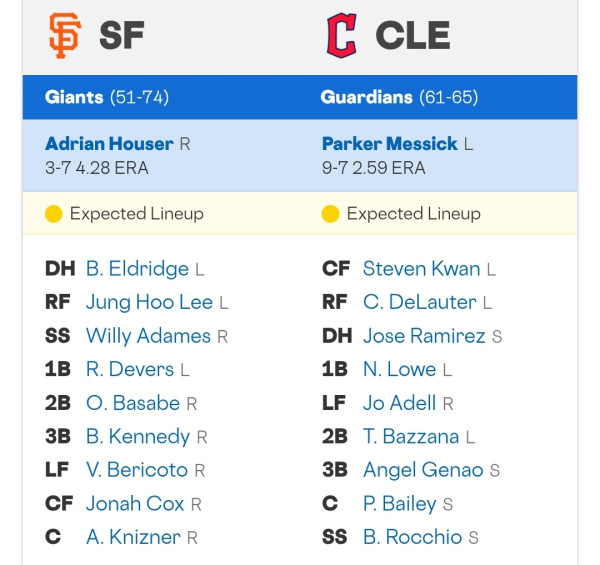This screenshot has width=600, height=565.
Task: Open Angel Genao's player page
Action: 423,470
